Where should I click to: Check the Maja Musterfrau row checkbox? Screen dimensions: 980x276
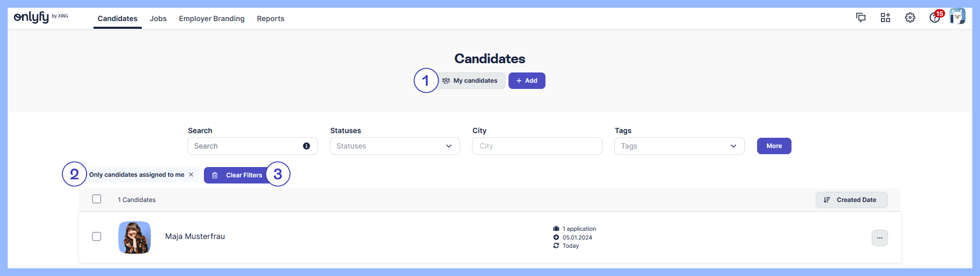pyautogui.click(x=97, y=236)
